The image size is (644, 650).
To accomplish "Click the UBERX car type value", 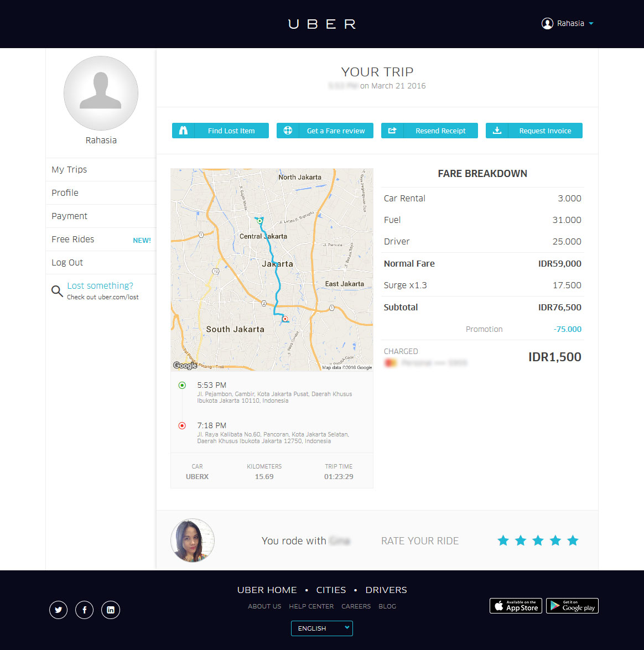I will [197, 477].
